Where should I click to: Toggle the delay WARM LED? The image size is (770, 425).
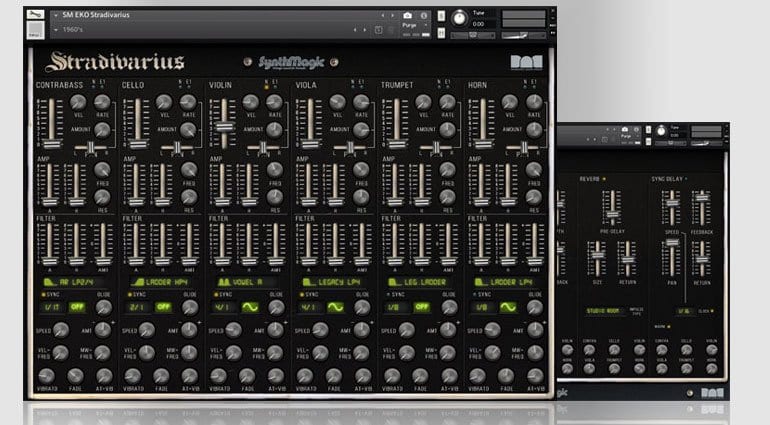coord(668,326)
